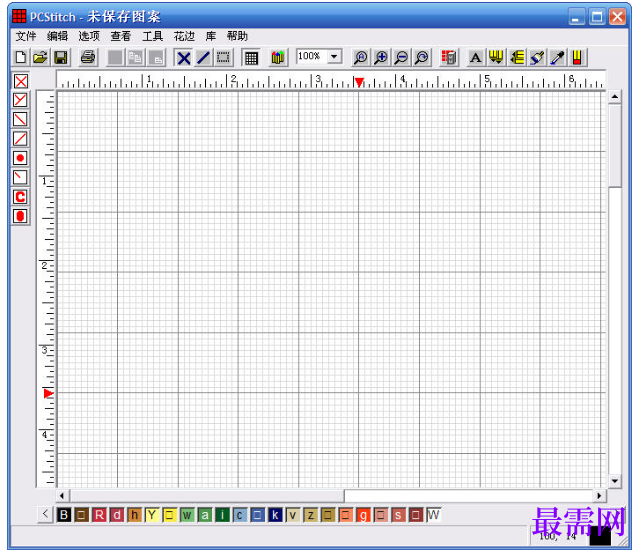The width and height of the screenshot is (644, 553).
Task: Pick the light blue c floss swatch
Action: click(240, 515)
